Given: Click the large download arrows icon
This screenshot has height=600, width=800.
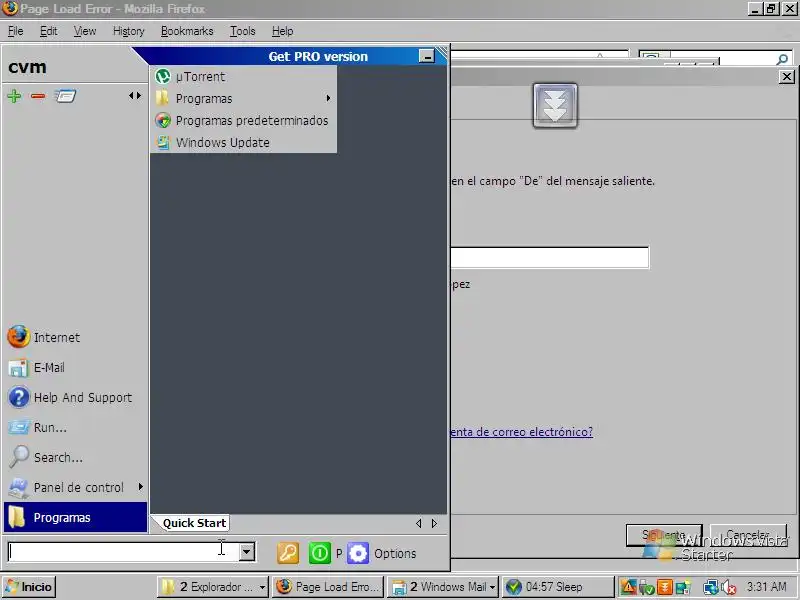Looking at the screenshot, I should coord(555,106).
